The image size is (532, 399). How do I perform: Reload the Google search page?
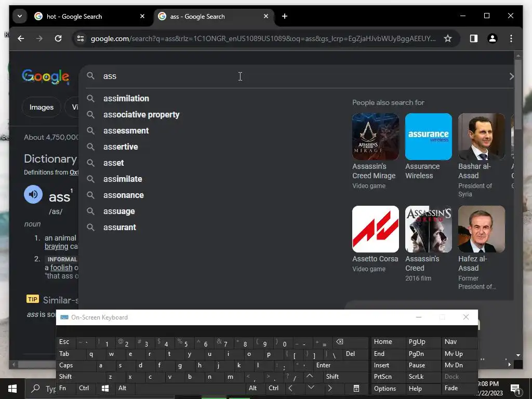coord(58,38)
